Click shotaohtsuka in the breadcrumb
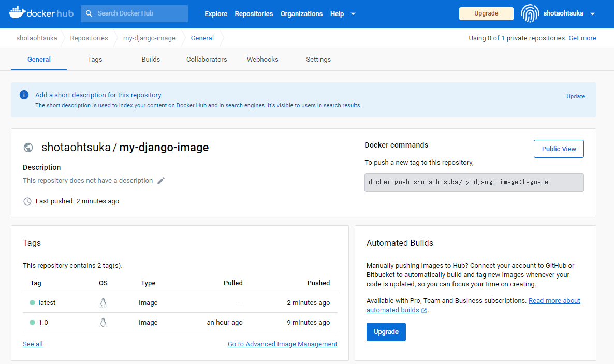614x364 pixels. click(x=36, y=38)
